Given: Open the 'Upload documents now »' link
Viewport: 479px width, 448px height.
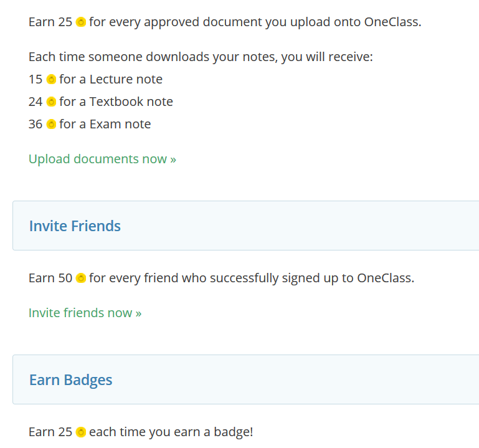Looking at the screenshot, I should point(102,160).
